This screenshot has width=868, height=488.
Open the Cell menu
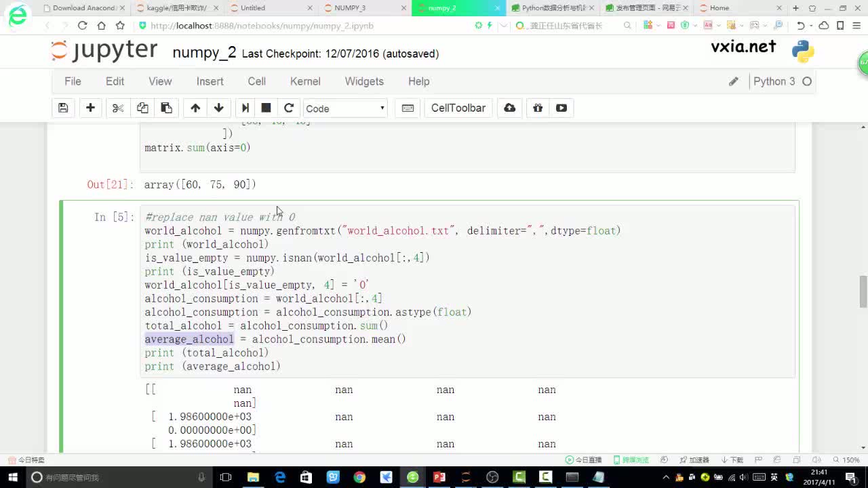pyautogui.click(x=256, y=81)
